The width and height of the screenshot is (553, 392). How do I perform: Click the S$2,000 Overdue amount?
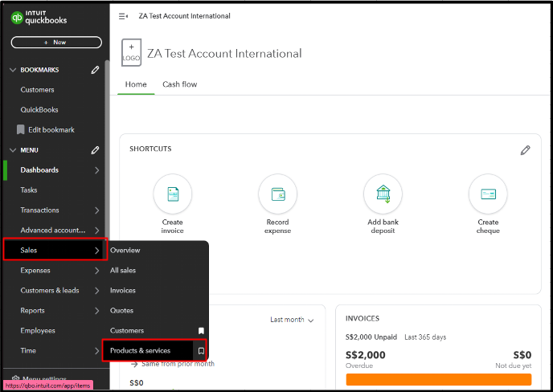coord(366,355)
